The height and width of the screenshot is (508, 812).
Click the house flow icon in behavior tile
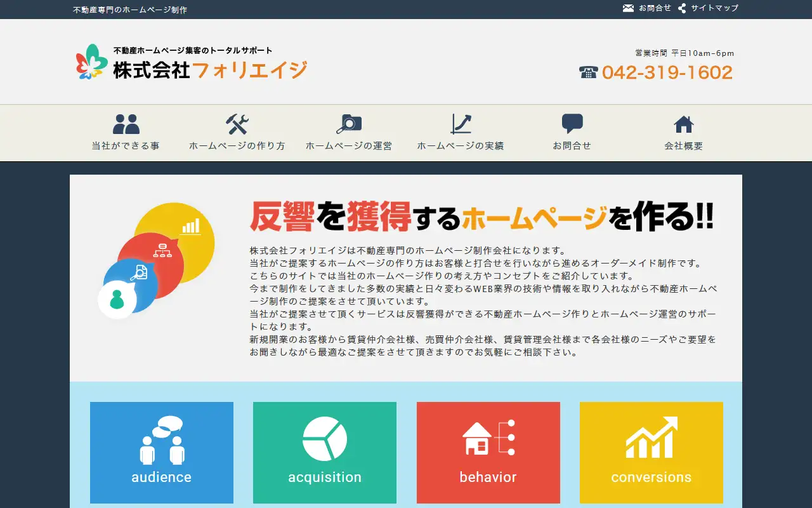coord(488,438)
